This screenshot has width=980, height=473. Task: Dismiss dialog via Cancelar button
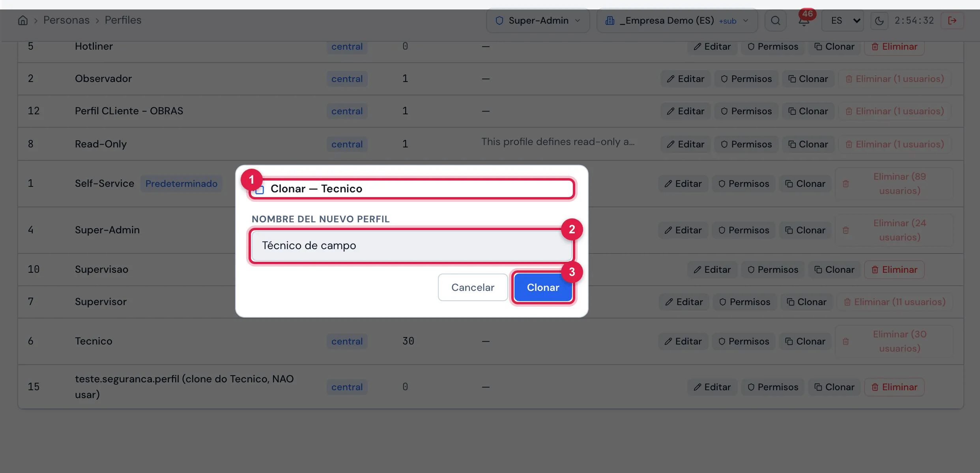(x=473, y=288)
